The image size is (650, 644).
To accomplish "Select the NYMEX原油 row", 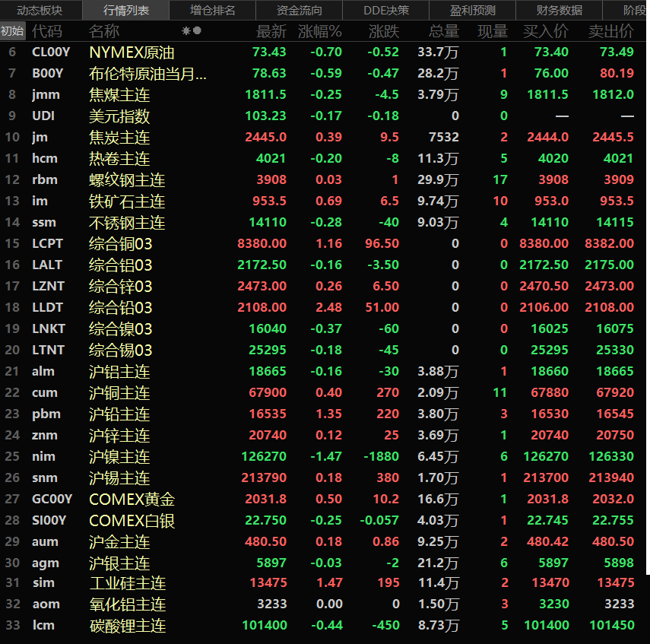I will [x=132, y=52].
